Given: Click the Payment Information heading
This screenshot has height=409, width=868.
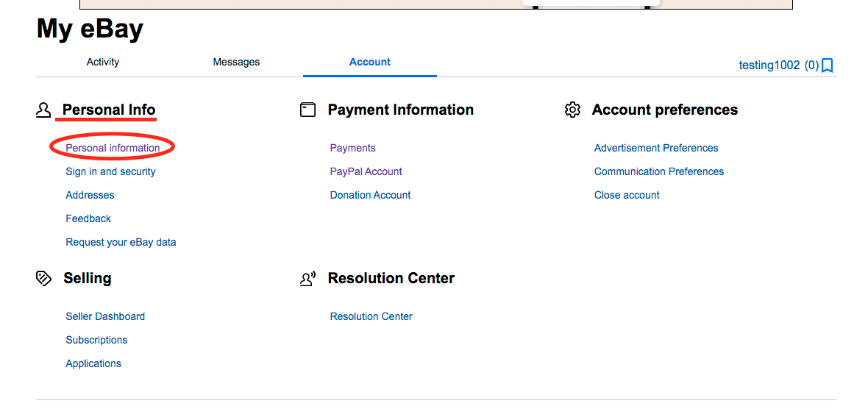Looking at the screenshot, I should click(x=401, y=110).
